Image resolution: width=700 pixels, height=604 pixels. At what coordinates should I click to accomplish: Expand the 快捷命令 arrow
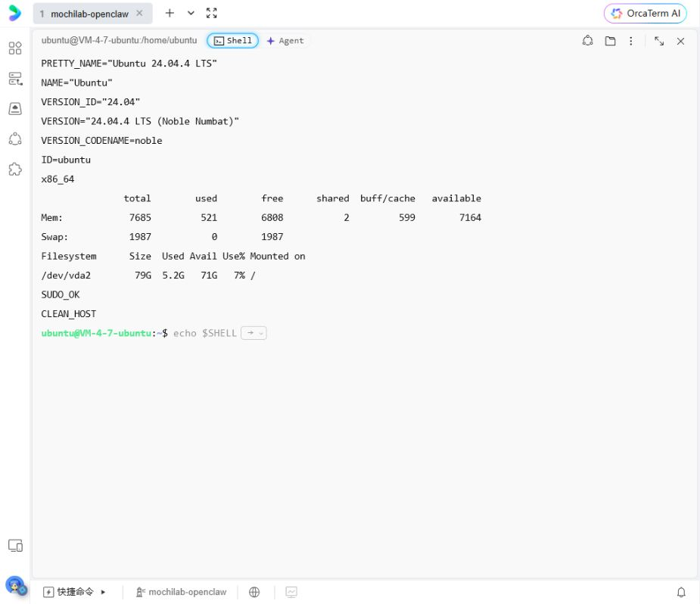pos(103,592)
